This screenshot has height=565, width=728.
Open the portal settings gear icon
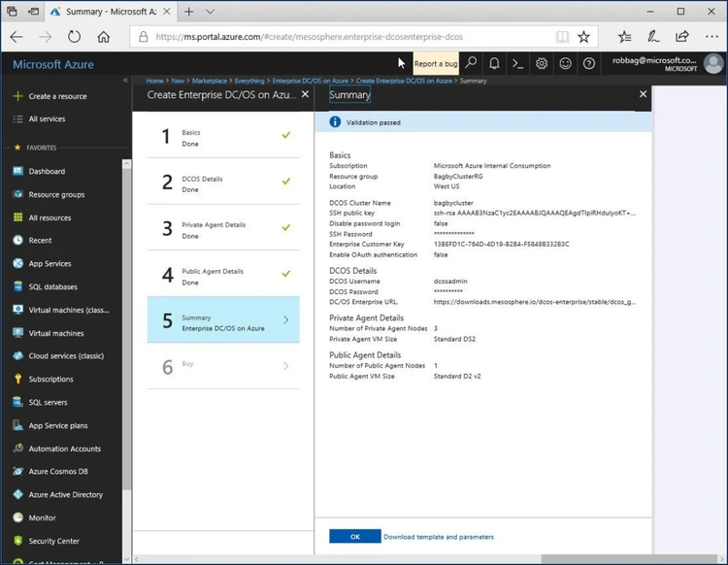[542, 63]
